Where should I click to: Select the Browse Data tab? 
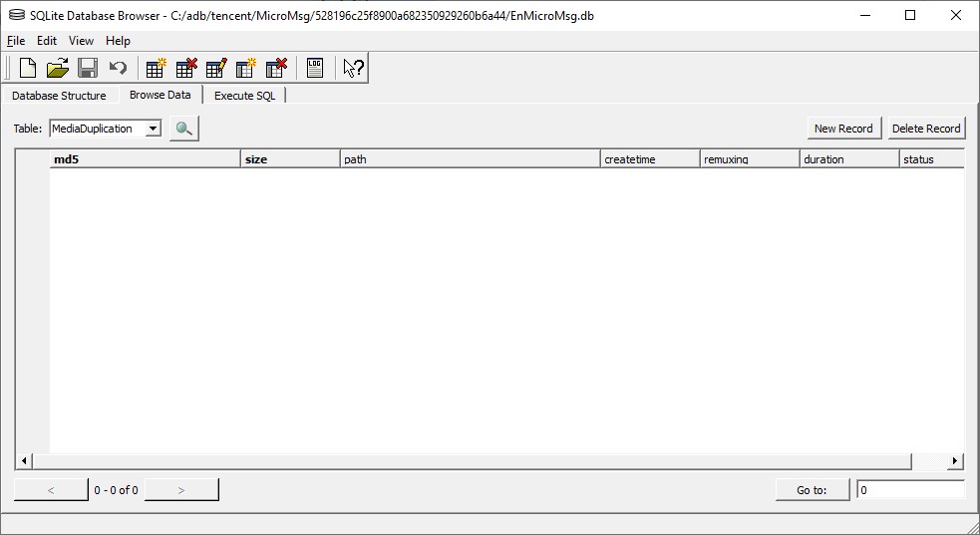pos(160,95)
